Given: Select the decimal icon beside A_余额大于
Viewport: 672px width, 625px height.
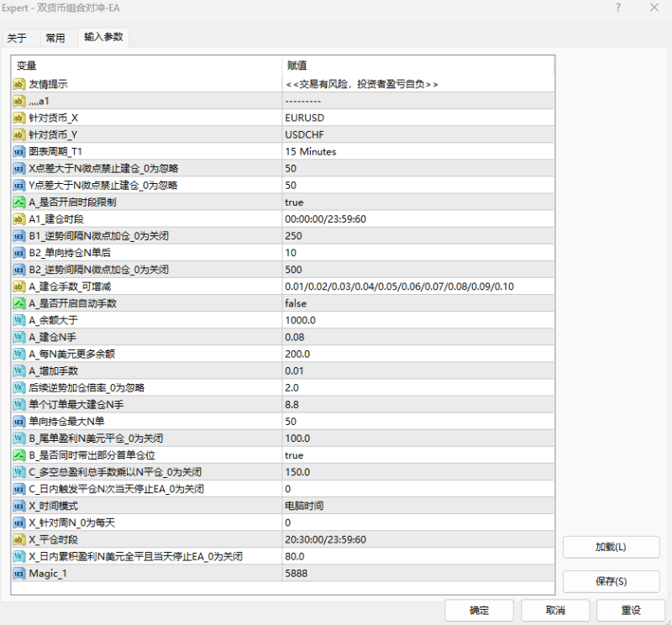Looking at the screenshot, I should 18,320.
